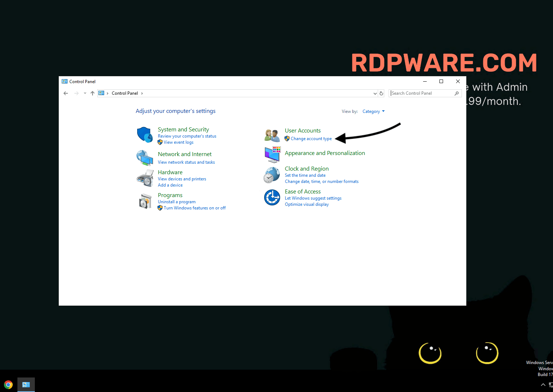Viewport: 553px width, 392px height.
Task: Open the Network and Internet category
Action: [x=185, y=154]
